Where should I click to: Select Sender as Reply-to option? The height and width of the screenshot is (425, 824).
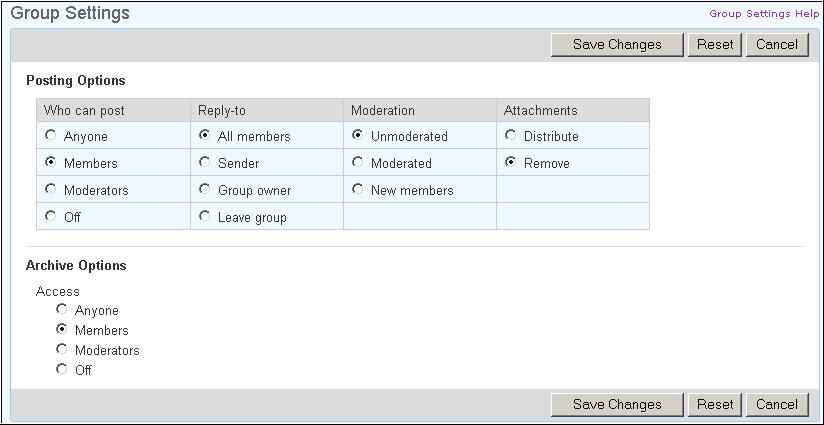(x=204, y=162)
